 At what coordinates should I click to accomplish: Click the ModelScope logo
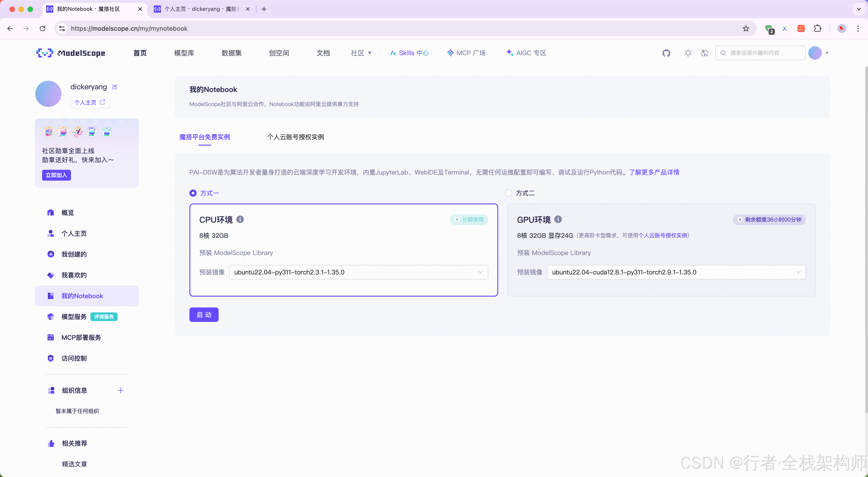pos(71,53)
